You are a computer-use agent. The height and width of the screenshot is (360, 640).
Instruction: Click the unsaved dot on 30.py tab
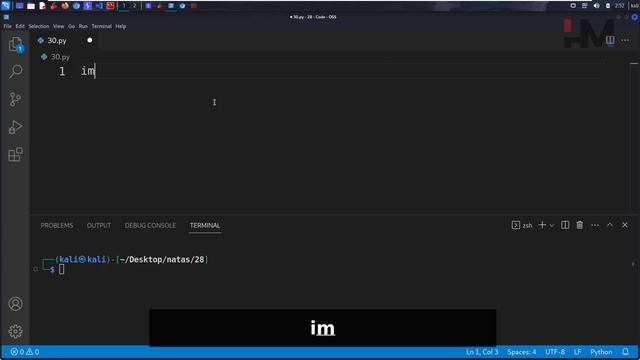[x=89, y=40]
